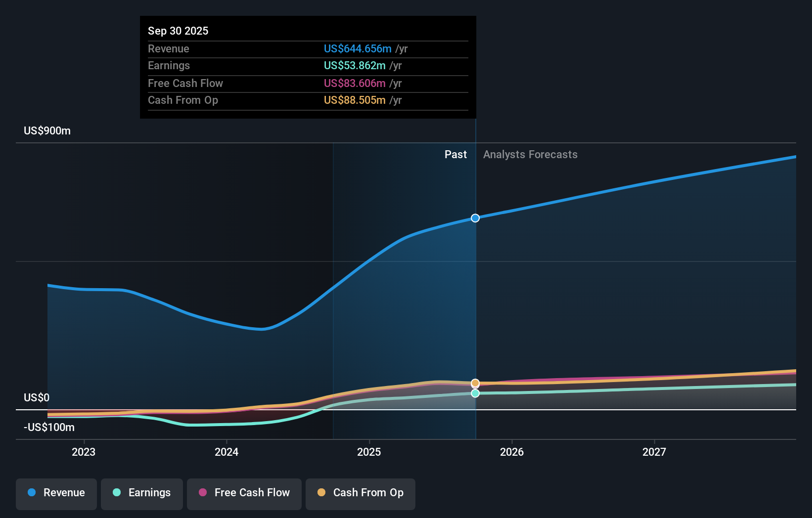This screenshot has width=812, height=518.
Task: Select the blue Revenue data point marker
Action: (x=475, y=217)
